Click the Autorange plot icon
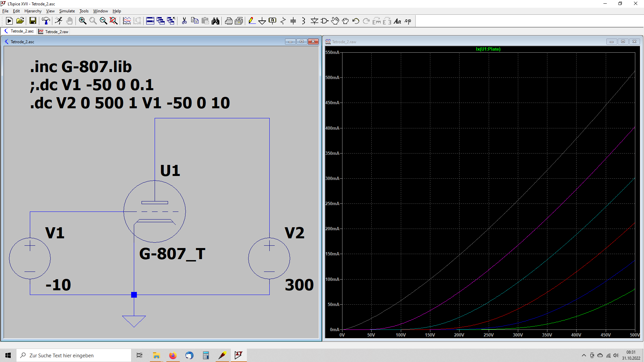This screenshot has height=362, width=644. (x=127, y=21)
